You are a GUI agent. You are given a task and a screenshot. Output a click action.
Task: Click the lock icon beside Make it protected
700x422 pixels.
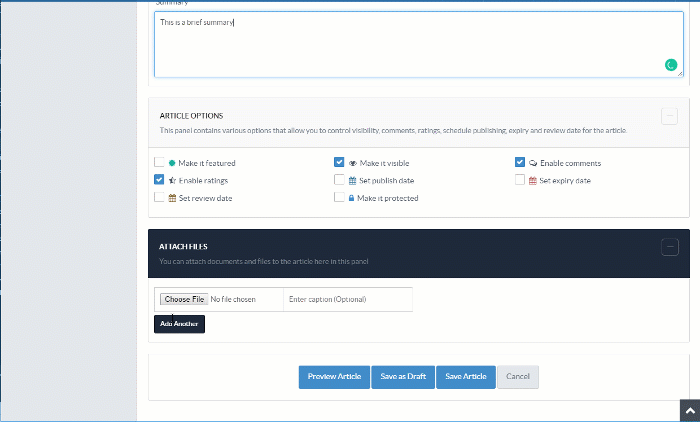pyautogui.click(x=352, y=198)
